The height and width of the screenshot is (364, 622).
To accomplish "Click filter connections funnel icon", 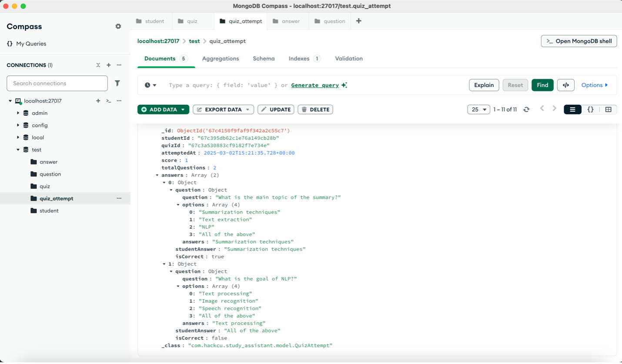I will pyautogui.click(x=117, y=83).
